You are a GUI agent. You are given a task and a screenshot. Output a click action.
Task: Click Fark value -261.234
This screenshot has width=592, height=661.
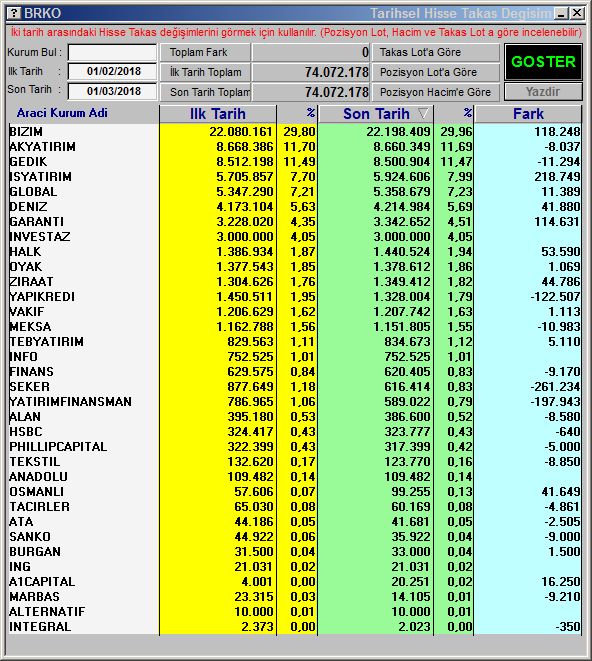point(556,387)
